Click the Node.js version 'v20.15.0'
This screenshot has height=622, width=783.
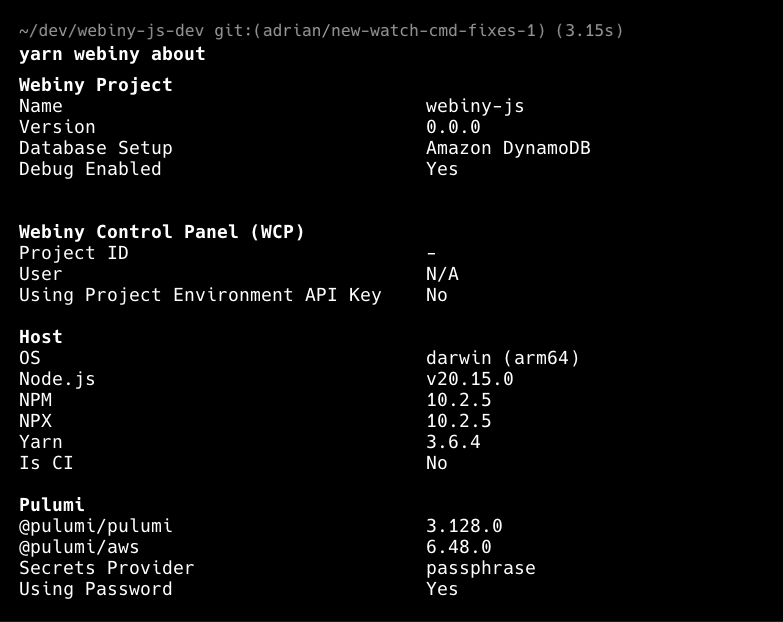pyautogui.click(x=470, y=379)
